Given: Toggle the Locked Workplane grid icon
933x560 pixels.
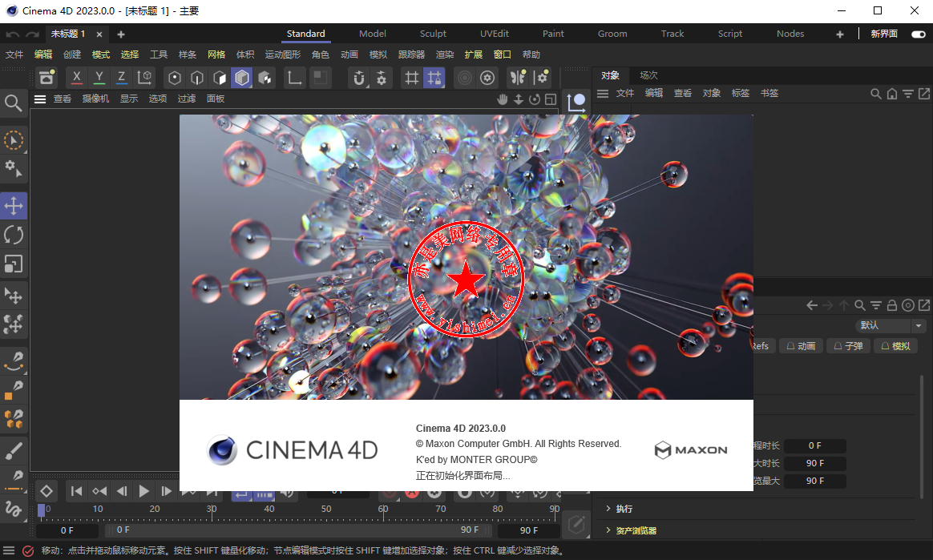Looking at the screenshot, I should tap(434, 78).
